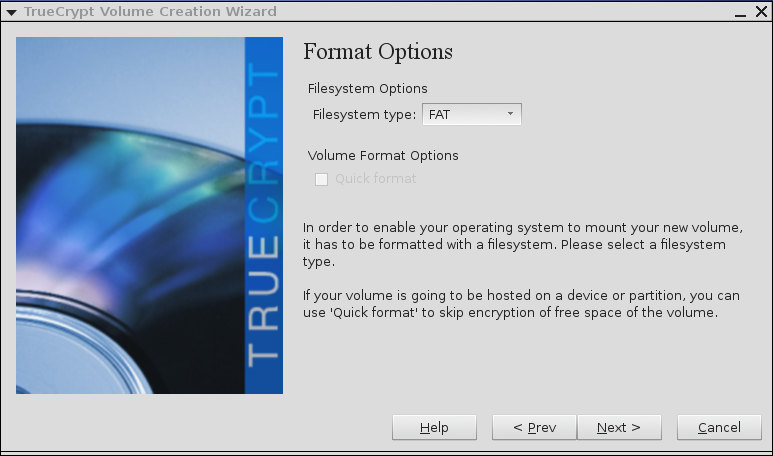Screen dimensions: 773x456
Task: Open the Filesystem type dropdown showing FAT
Action: click(x=471, y=114)
